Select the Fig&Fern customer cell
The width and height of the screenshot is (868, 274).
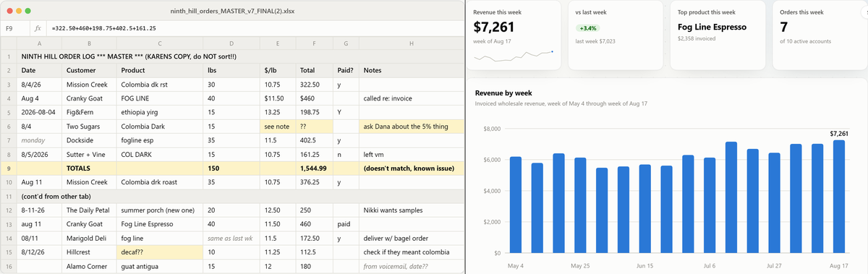[x=90, y=112]
